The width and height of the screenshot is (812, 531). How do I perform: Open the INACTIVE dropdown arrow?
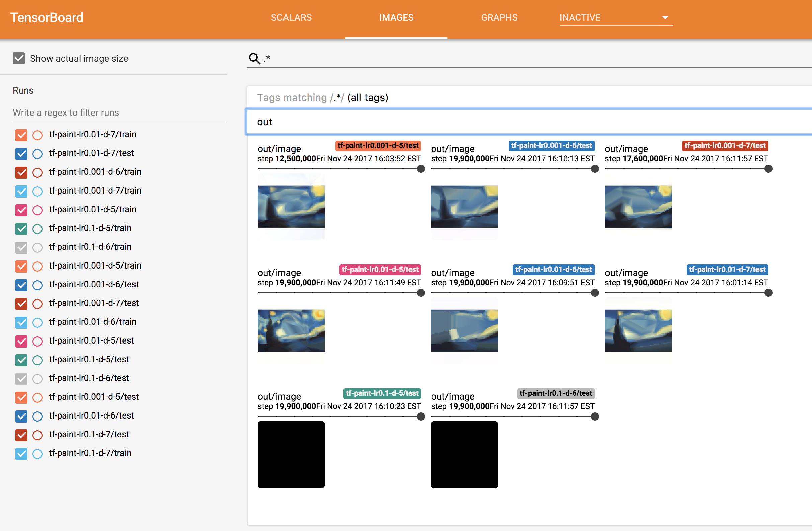665,18
